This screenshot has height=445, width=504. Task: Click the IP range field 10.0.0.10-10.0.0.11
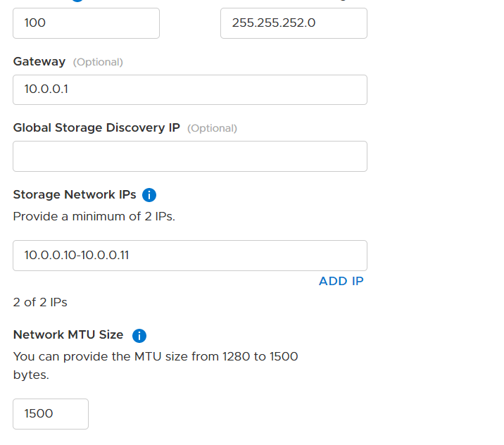coord(190,256)
